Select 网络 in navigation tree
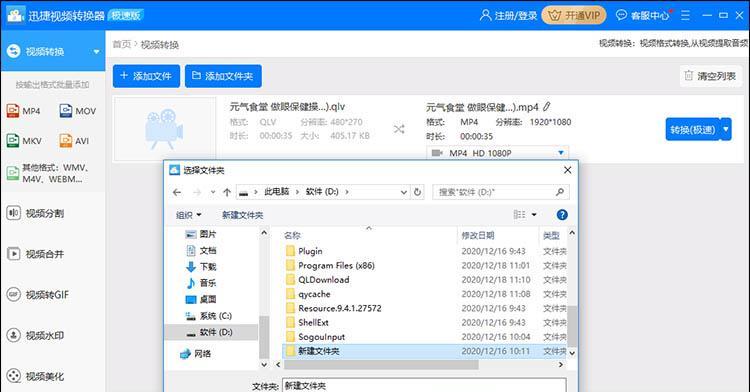Viewport: 750px width, 392px height. tap(196, 354)
